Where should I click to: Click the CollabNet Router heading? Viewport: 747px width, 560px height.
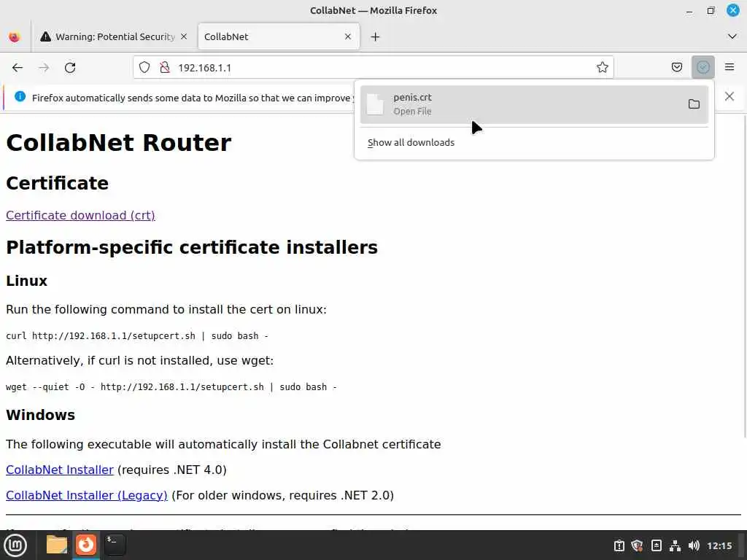tap(119, 143)
